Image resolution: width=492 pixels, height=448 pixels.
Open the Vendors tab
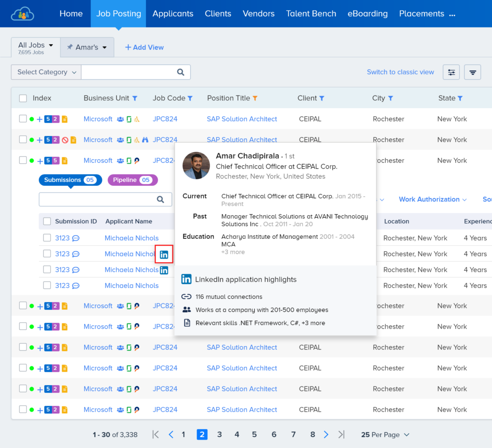pyautogui.click(x=258, y=14)
